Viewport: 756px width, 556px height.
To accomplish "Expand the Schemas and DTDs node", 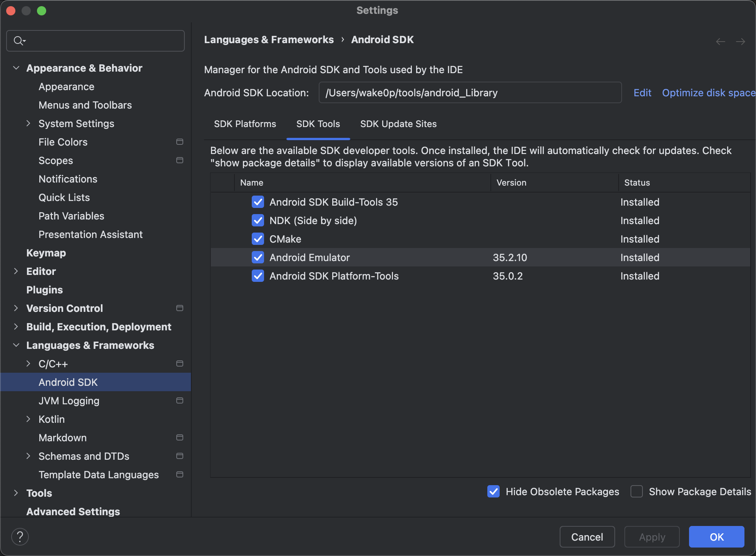I will coord(28,456).
